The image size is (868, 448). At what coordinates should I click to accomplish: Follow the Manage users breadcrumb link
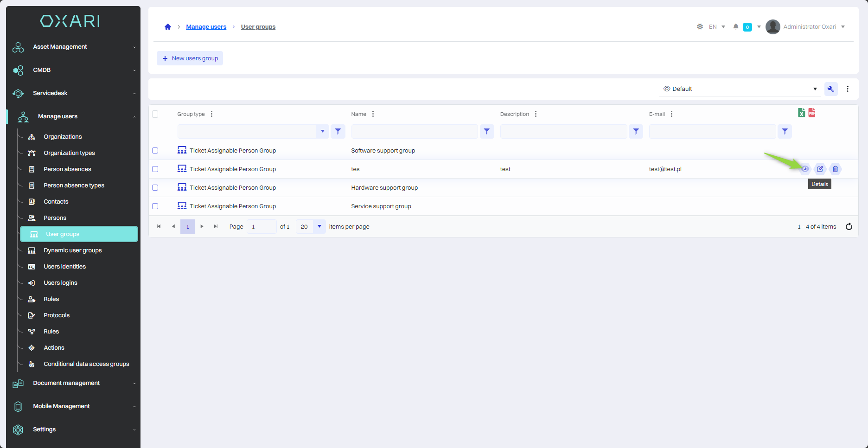pyautogui.click(x=206, y=27)
